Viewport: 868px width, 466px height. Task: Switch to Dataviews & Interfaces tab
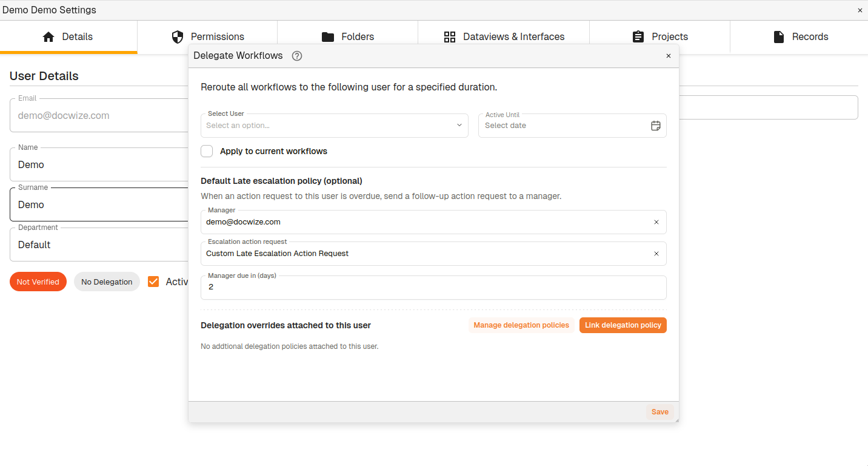point(504,37)
